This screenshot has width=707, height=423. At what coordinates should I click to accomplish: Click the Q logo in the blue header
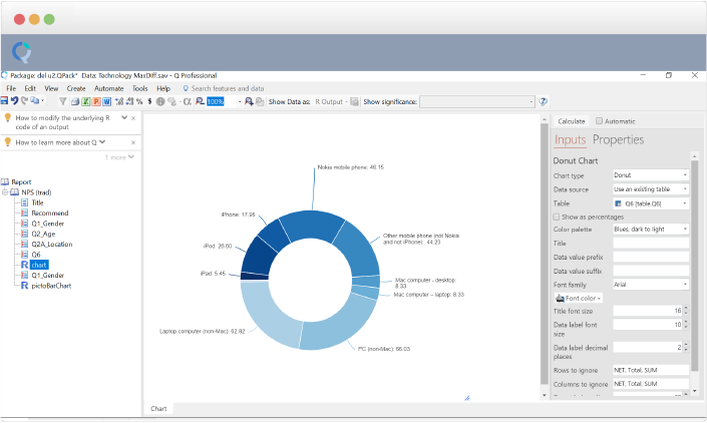pyautogui.click(x=22, y=52)
